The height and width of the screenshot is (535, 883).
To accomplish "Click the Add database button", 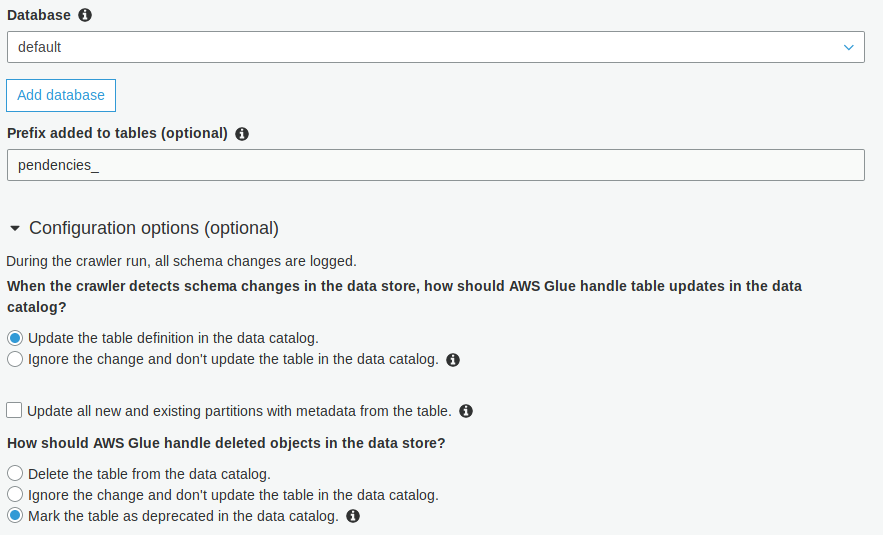I will (61, 95).
